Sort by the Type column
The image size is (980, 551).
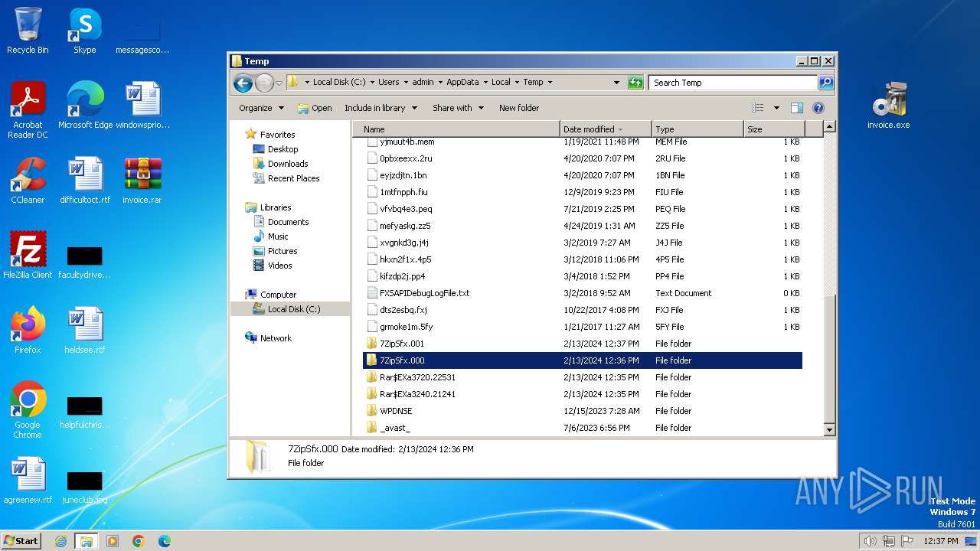tap(697, 129)
